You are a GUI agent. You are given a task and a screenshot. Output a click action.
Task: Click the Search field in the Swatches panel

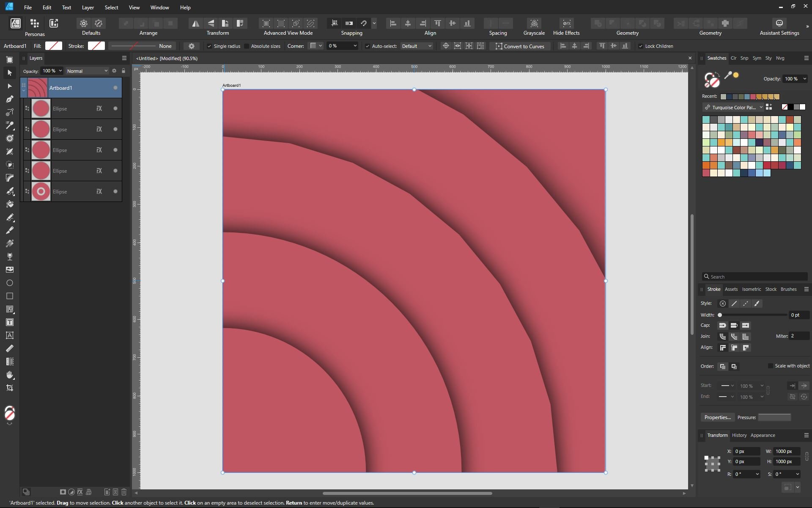(x=754, y=277)
